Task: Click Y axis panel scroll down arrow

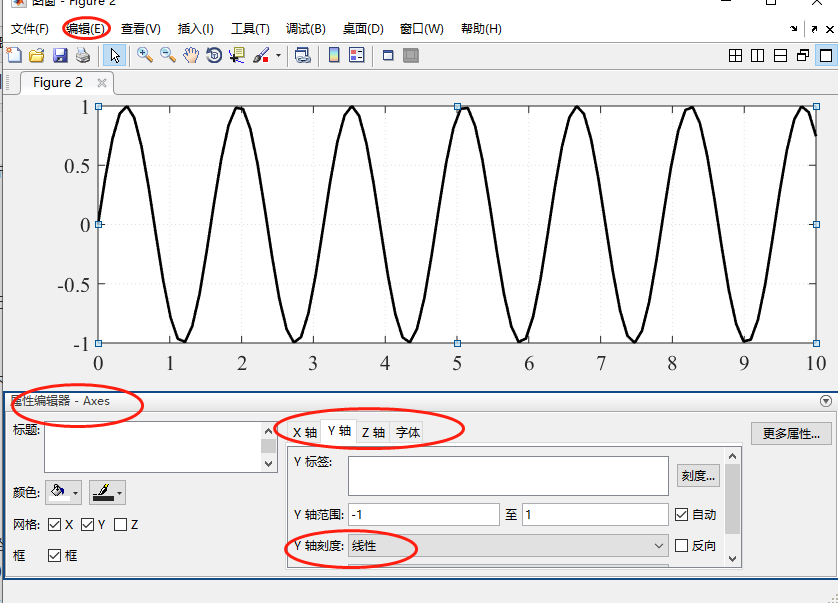Action: (x=732, y=559)
